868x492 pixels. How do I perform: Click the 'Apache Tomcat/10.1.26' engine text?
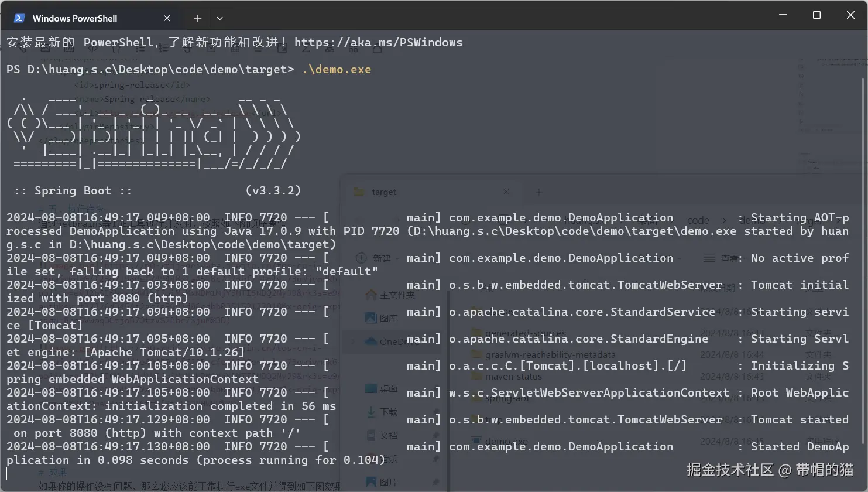tap(164, 352)
